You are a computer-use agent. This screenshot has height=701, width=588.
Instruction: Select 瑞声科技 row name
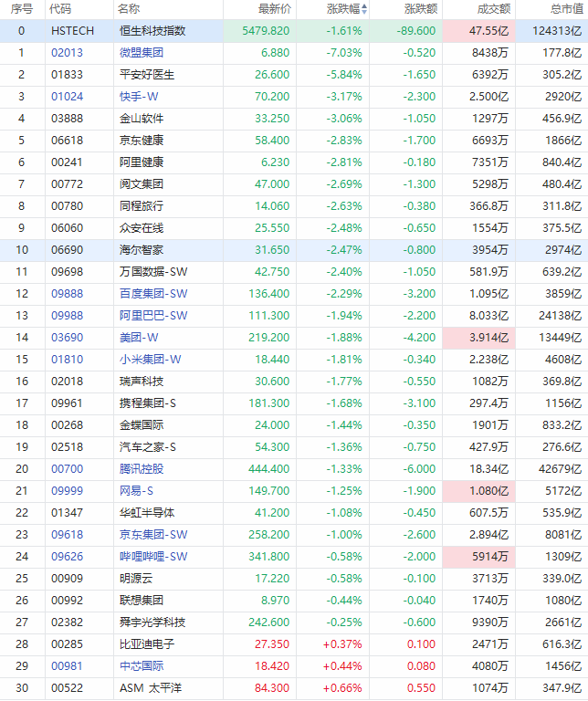(142, 382)
